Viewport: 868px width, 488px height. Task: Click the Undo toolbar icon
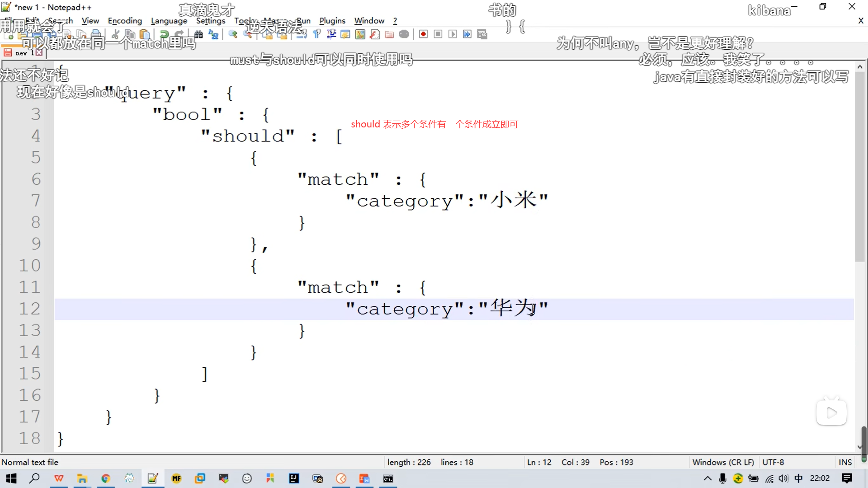click(165, 34)
